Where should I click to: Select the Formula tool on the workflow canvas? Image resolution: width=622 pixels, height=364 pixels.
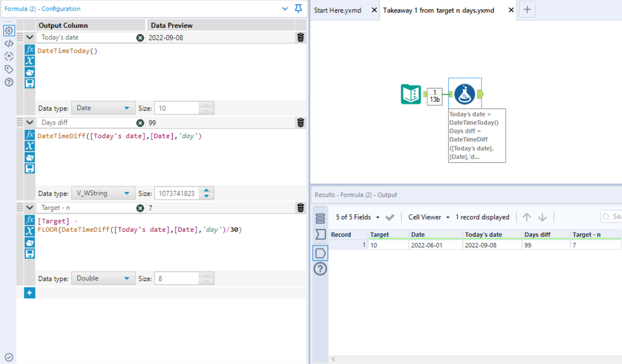[464, 94]
